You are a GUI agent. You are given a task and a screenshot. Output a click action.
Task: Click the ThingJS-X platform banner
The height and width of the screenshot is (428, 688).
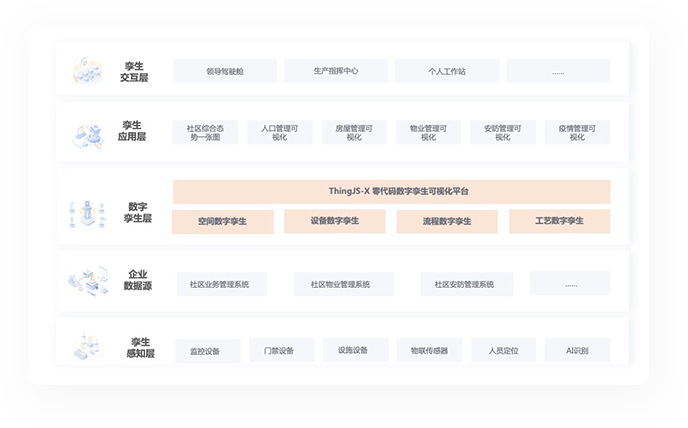(x=391, y=191)
